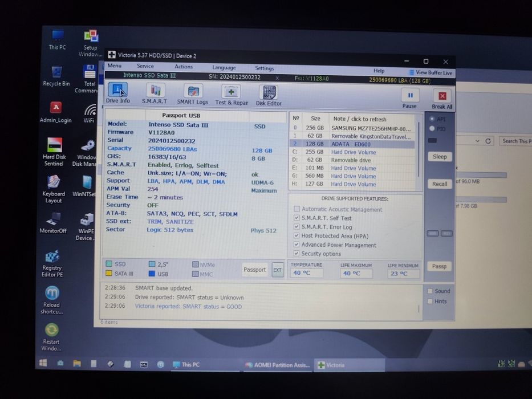Click the Passport button
The width and height of the screenshot is (532, 399).
click(x=254, y=270)
